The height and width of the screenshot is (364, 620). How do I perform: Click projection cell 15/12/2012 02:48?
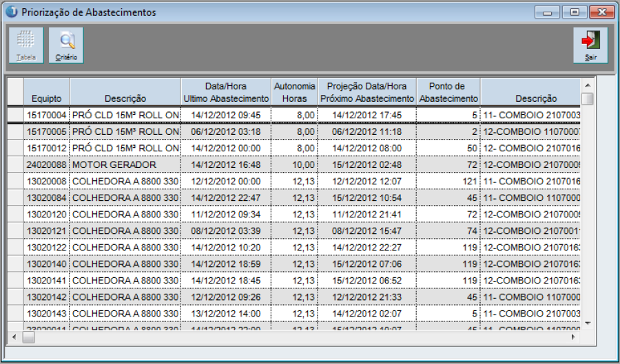[x=367, y=164]
